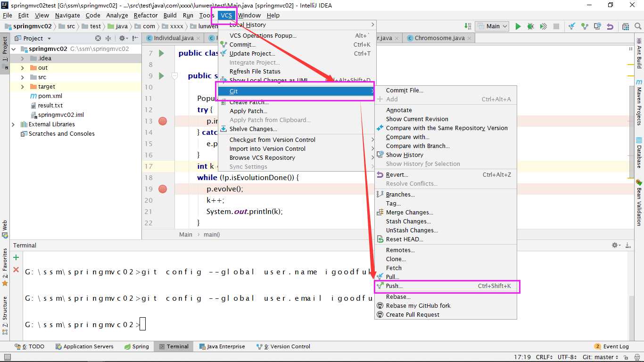Open the 9: Version Control tool window
This screenshot has width=644, height=362.
pos(283,346)
